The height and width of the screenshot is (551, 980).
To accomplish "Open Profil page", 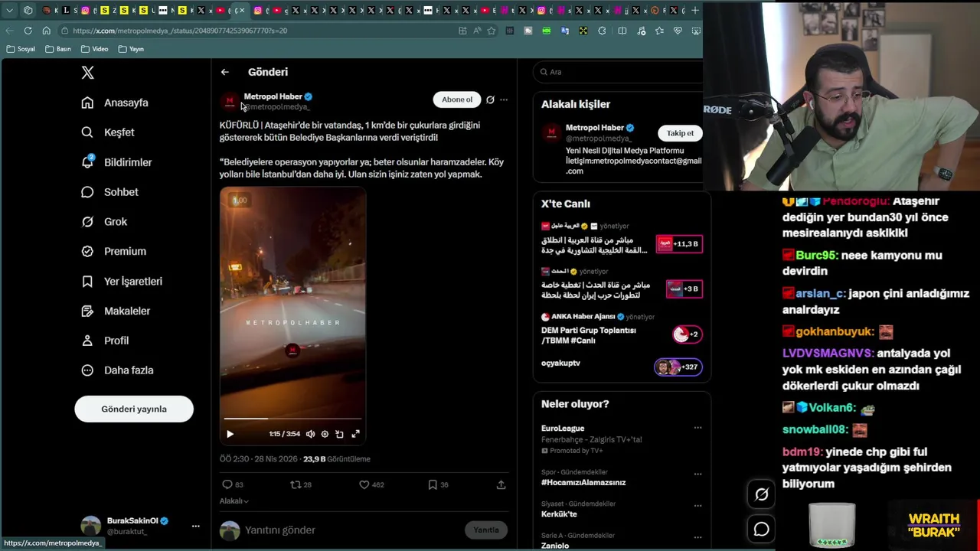I will point(105,341).
